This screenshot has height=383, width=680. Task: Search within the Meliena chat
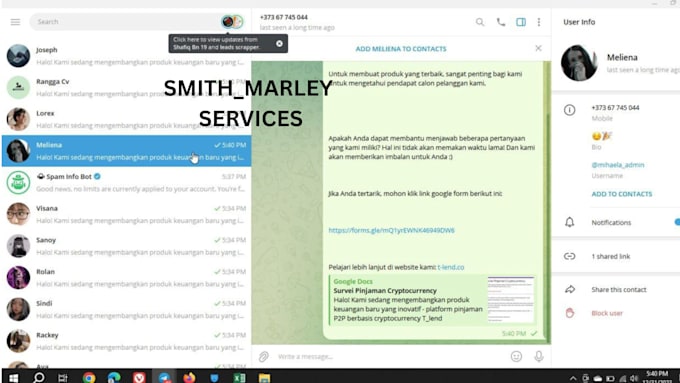pyautogui.click(x=480, y=22)
